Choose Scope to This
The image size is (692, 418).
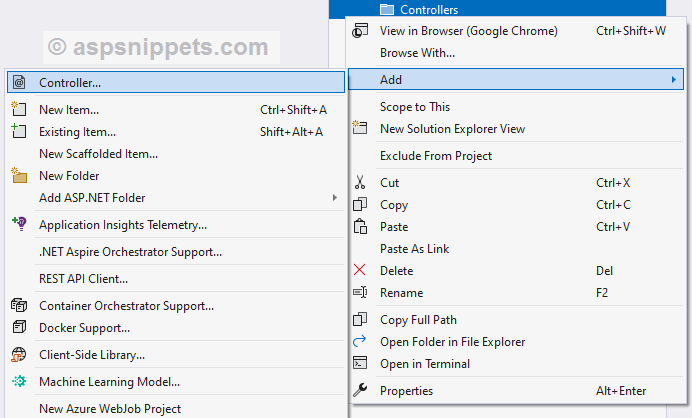point(515,107)
